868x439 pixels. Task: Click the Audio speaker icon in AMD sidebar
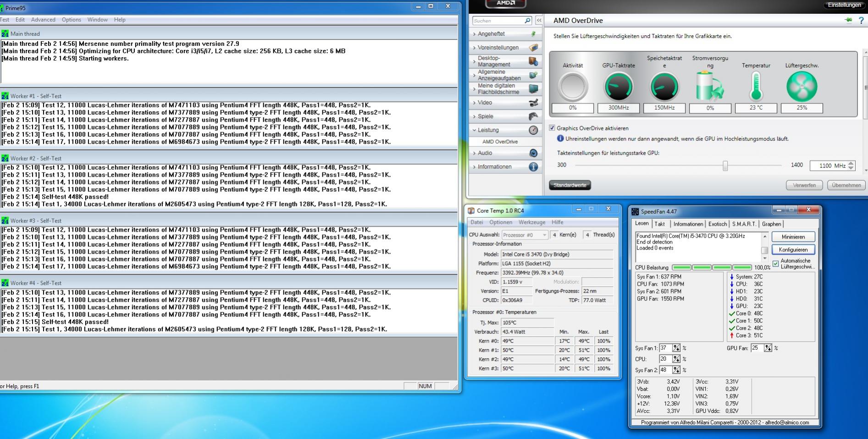533,153
